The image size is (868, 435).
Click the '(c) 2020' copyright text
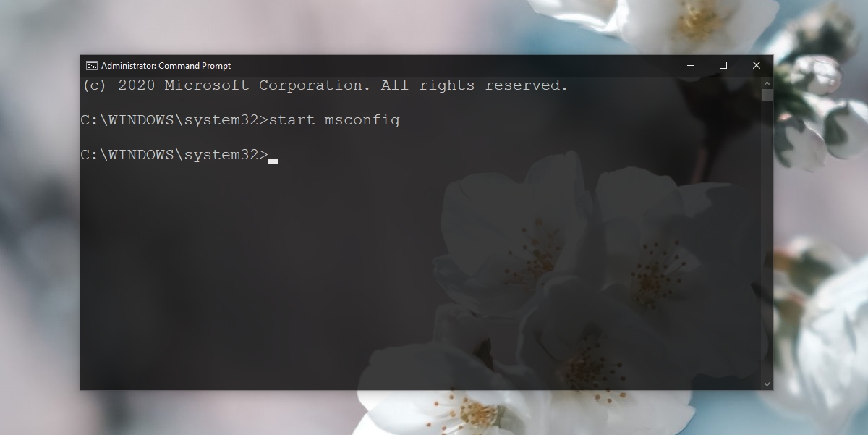coord(119,85)
